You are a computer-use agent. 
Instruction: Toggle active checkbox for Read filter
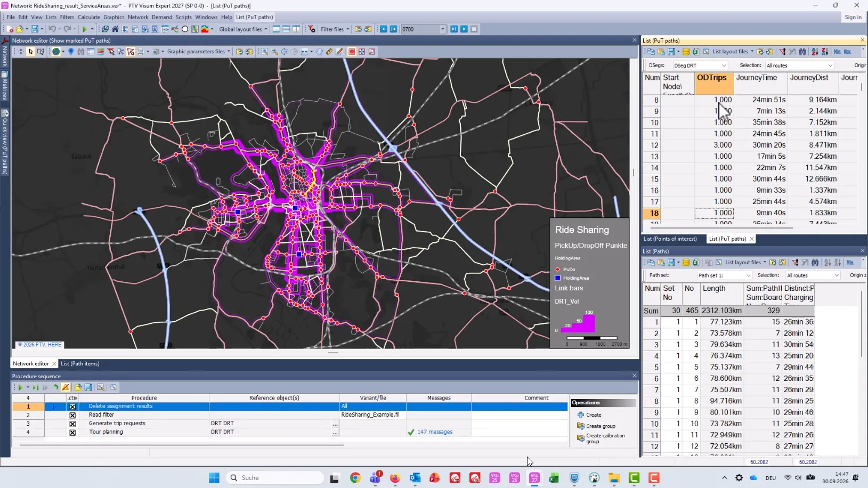click(x=72, y=415)
